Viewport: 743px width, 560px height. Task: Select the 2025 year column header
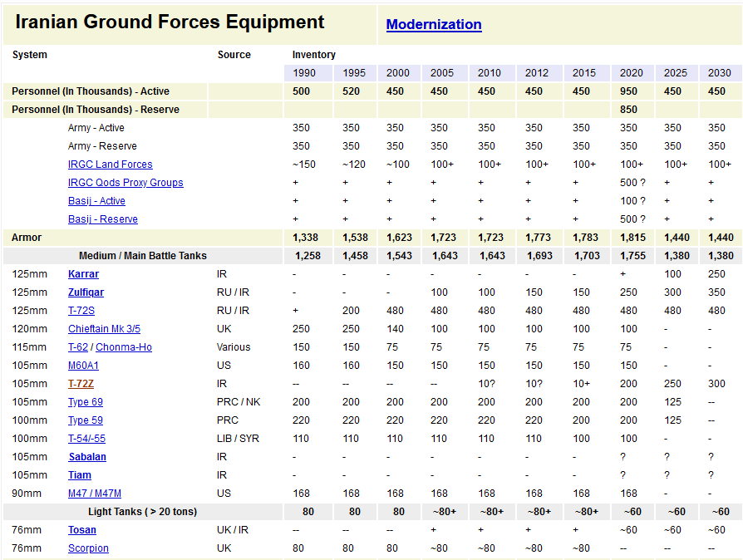point(677,73)
